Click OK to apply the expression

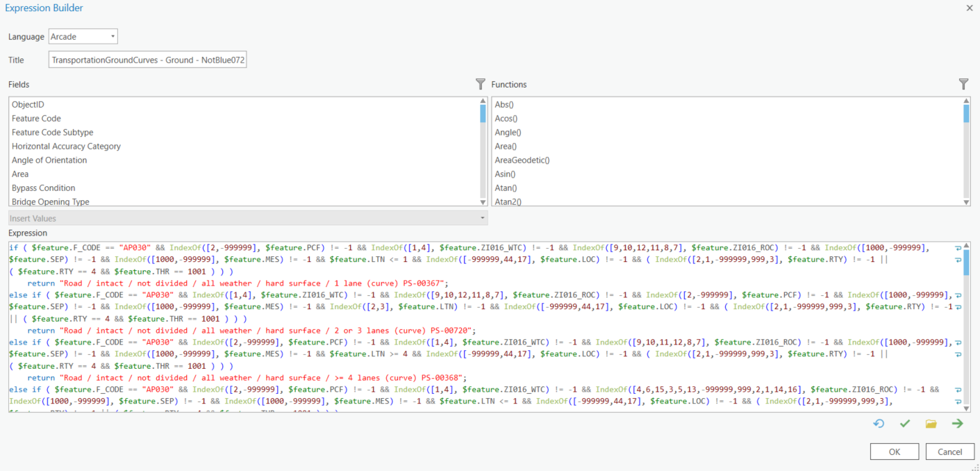tap(895, 451)
